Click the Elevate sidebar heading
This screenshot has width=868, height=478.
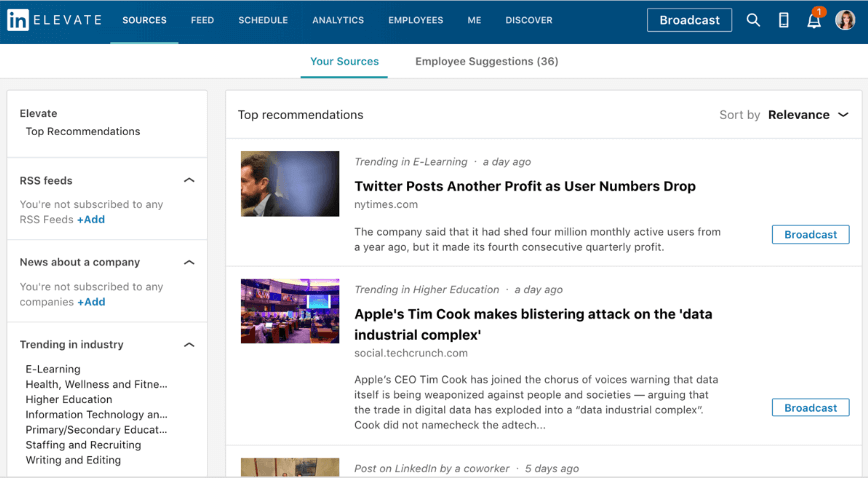tap(38, 114)
